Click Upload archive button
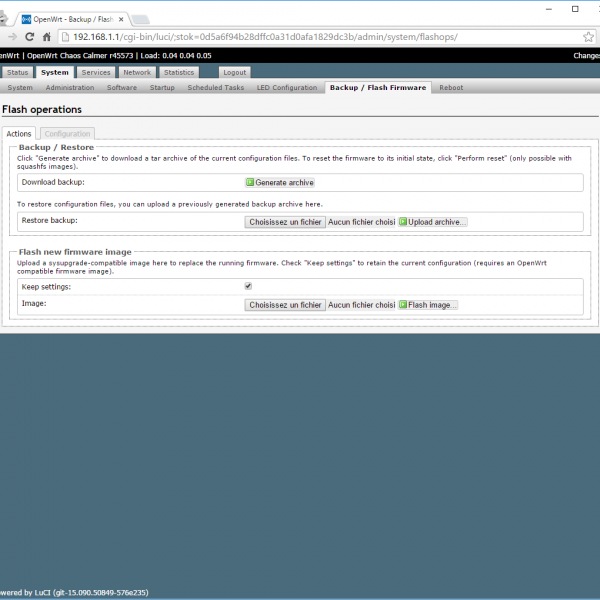The height and width of the screenshot is (600, 600). point(433,222)
